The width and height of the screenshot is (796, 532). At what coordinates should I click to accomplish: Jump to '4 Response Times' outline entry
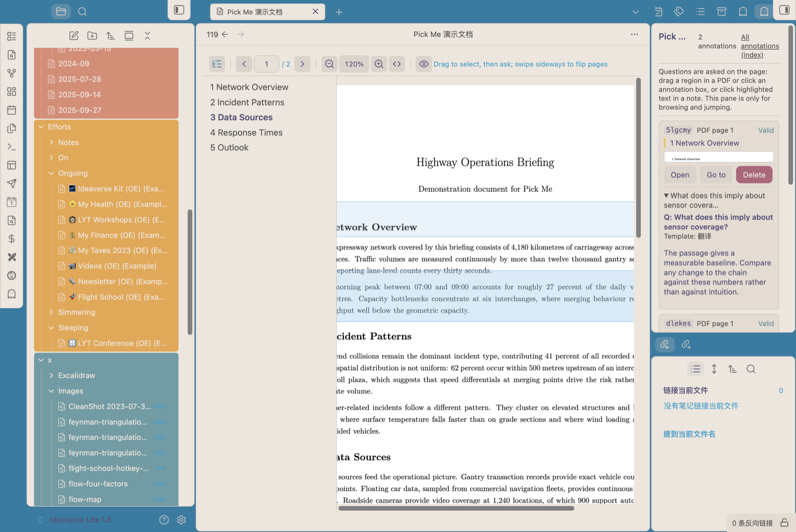tap(246, 133)
